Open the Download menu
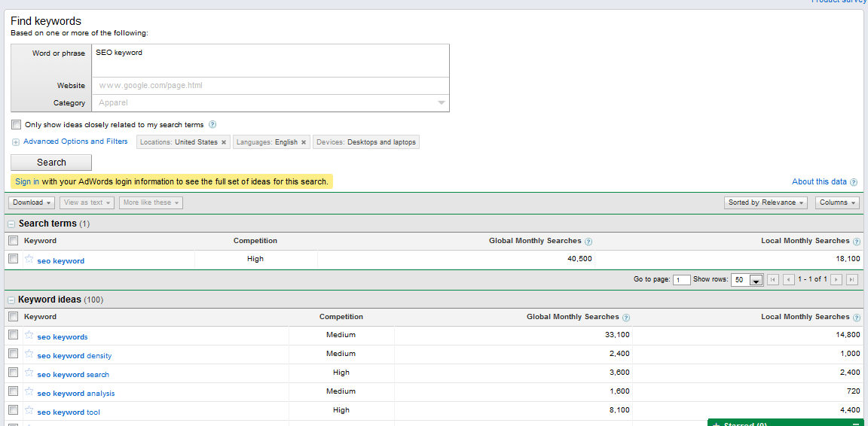Viewport: 868px width, 426px height. [x=32, y=202]
